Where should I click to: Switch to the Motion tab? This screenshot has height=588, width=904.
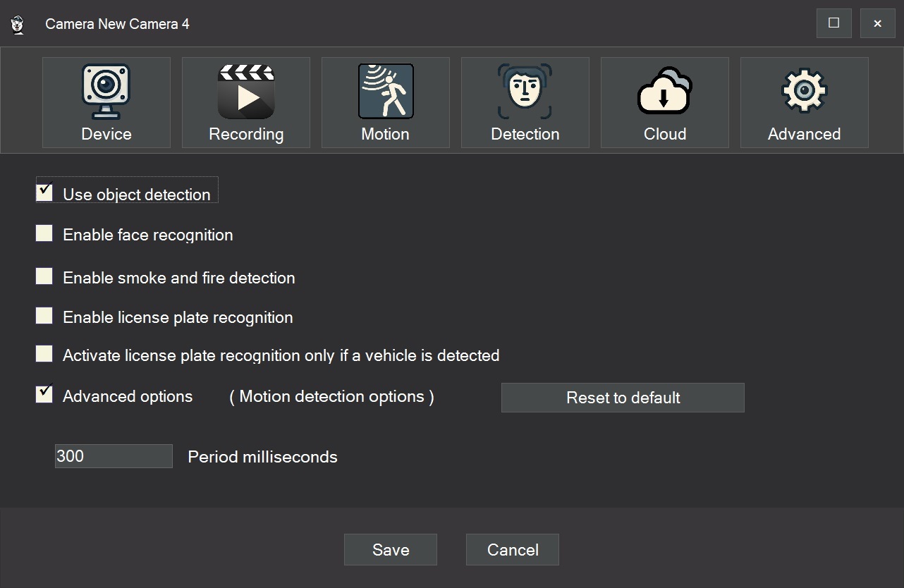point(386,102)
